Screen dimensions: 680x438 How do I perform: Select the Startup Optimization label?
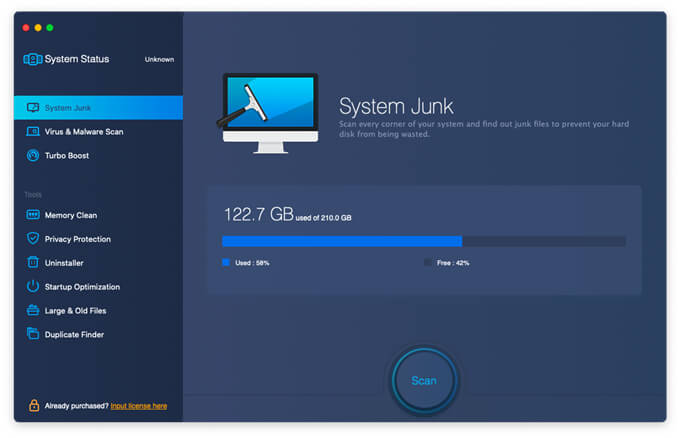[x=82, y=287]
